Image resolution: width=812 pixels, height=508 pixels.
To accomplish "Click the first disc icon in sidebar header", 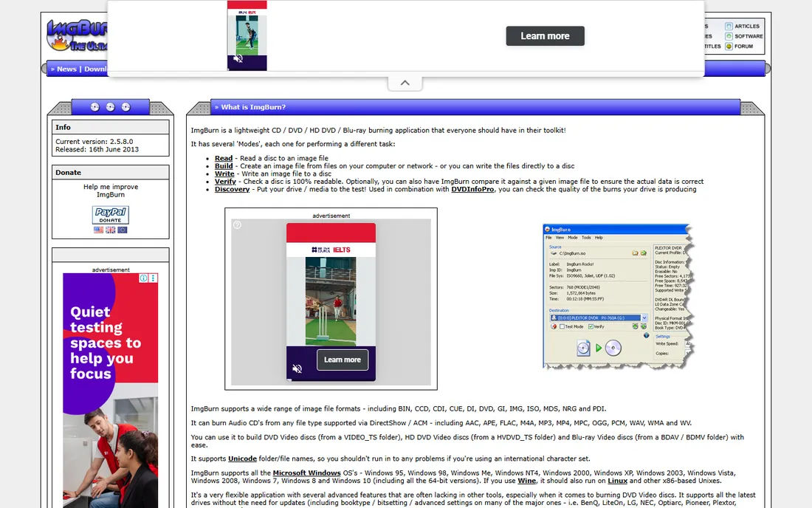I will [94, 107].
